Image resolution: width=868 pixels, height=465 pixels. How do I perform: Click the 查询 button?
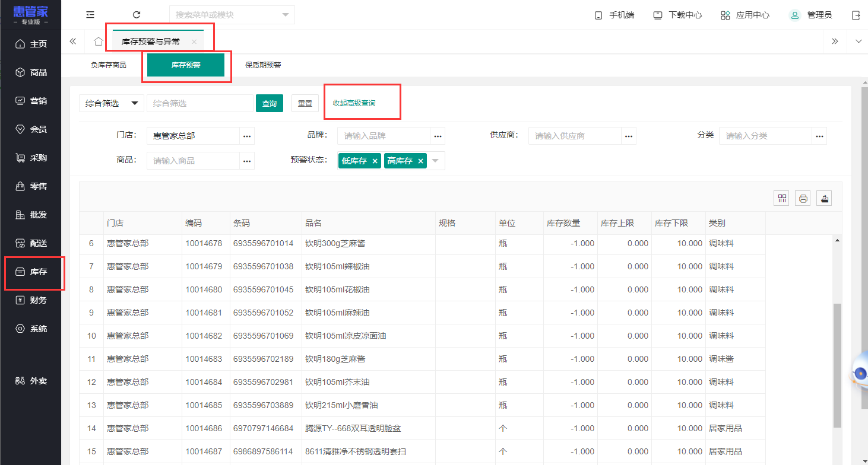click(x=270, y=103)
